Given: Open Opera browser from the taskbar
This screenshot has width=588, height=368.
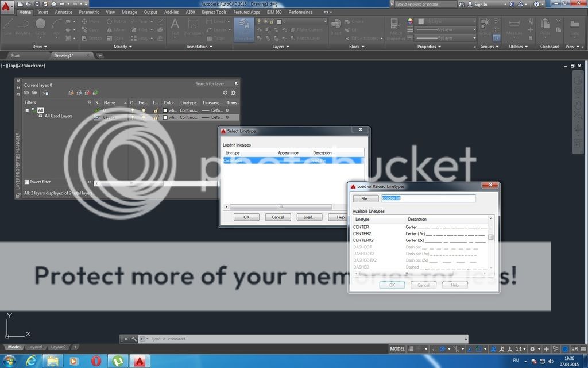Looking at the screenshot, I should (95, 361).
